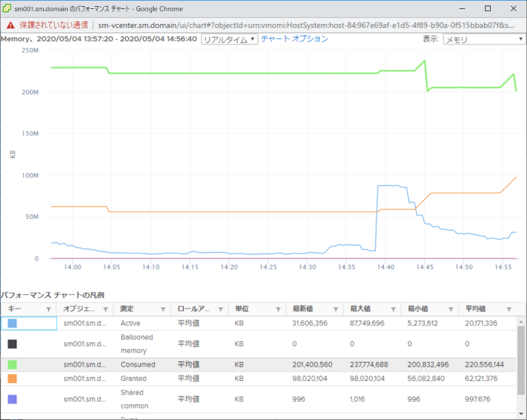Click Active min value 5,273,612
Screen dimensions: 527x420
pos(422,323)
